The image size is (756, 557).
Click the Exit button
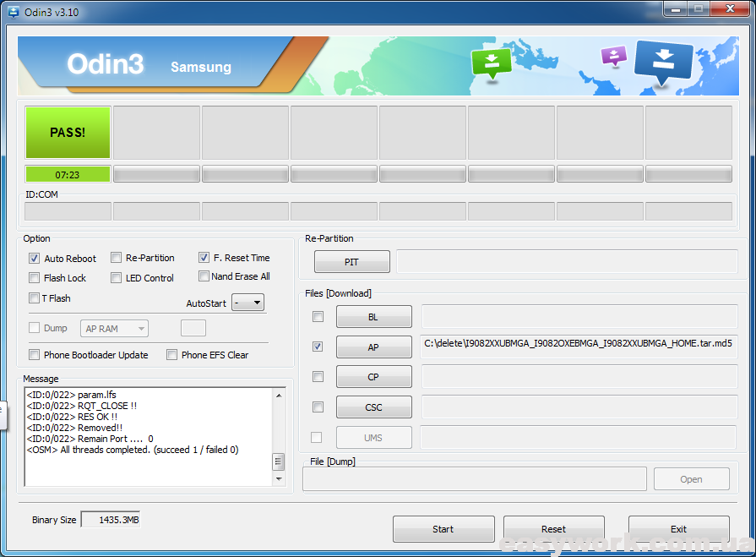click(678, 529)
